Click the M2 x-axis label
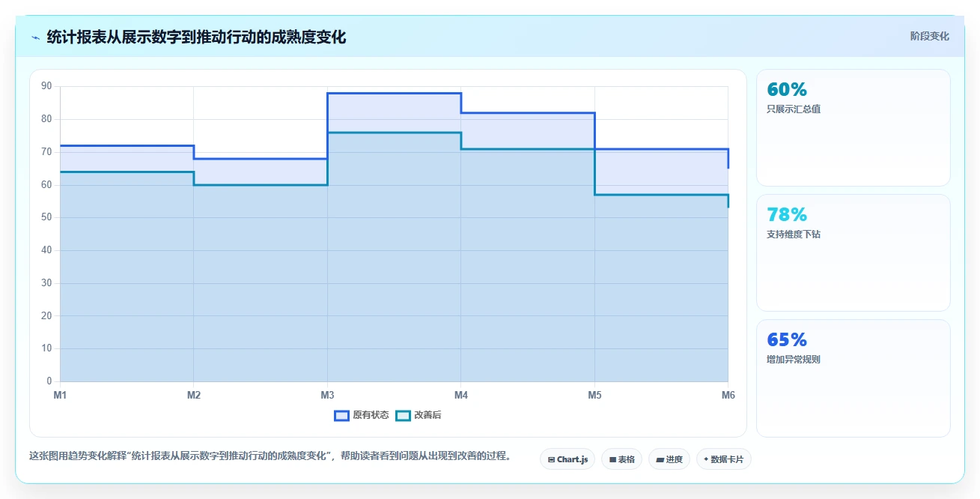 tap(194, 395)
